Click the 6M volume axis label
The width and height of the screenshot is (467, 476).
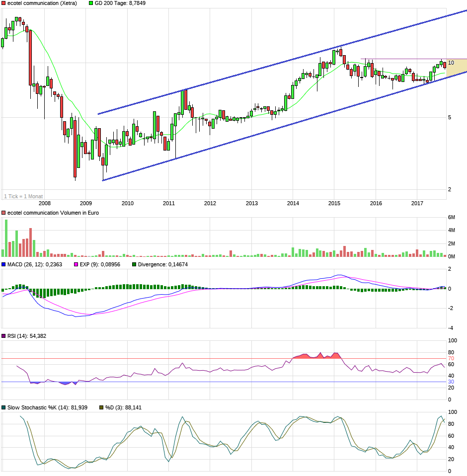click(x=452, y=217)
